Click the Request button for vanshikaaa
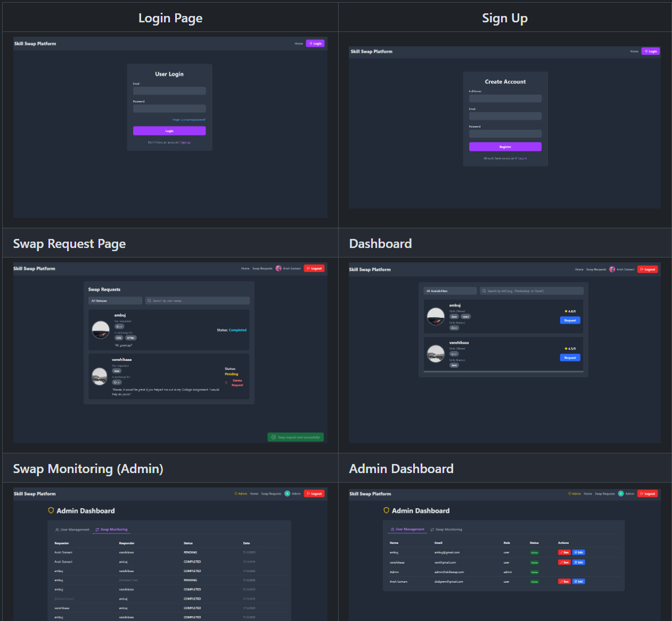The width and height of the screenshot is (672, 621). tap(570, 358)
